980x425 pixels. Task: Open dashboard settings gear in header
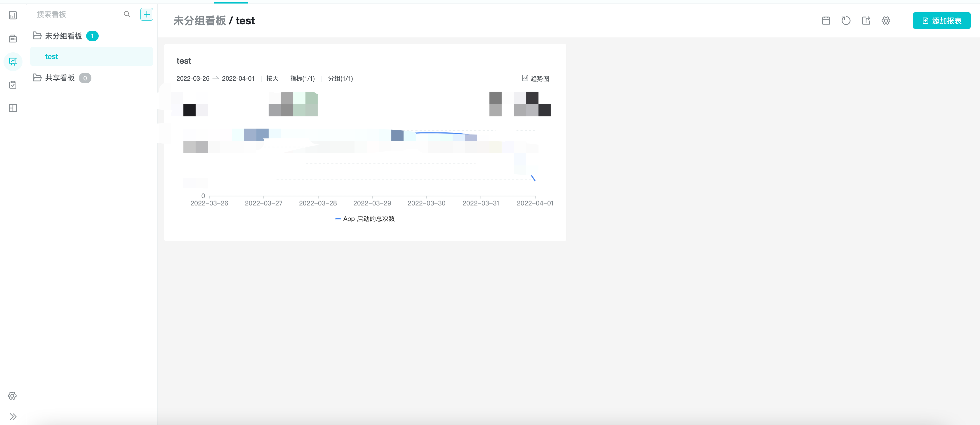point(886,20)
